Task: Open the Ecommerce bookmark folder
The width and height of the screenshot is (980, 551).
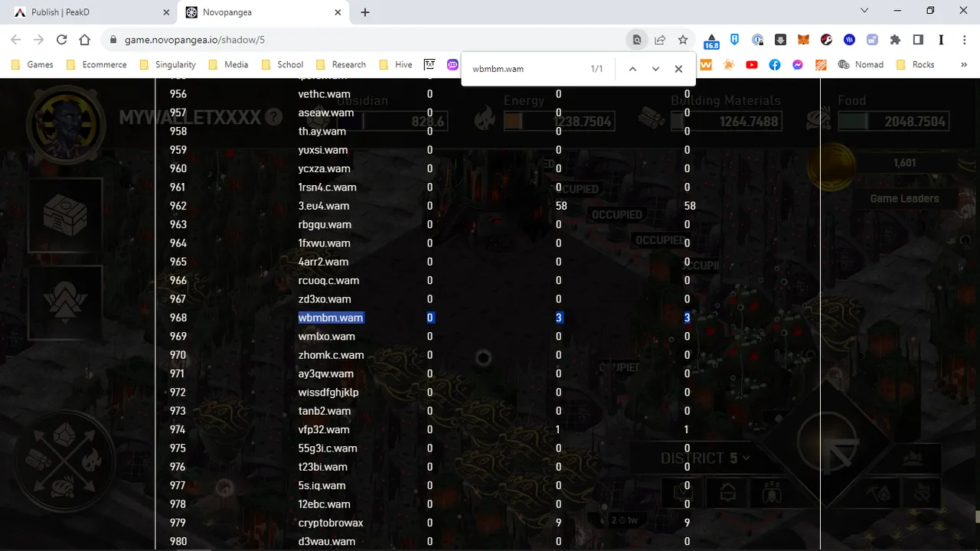Action: [97, 65]
